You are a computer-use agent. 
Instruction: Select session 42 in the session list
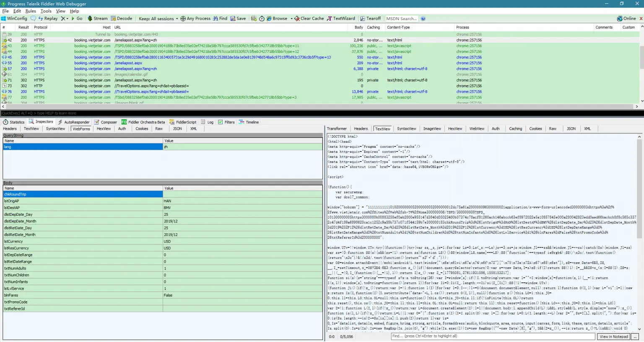(x=321, y=40)
